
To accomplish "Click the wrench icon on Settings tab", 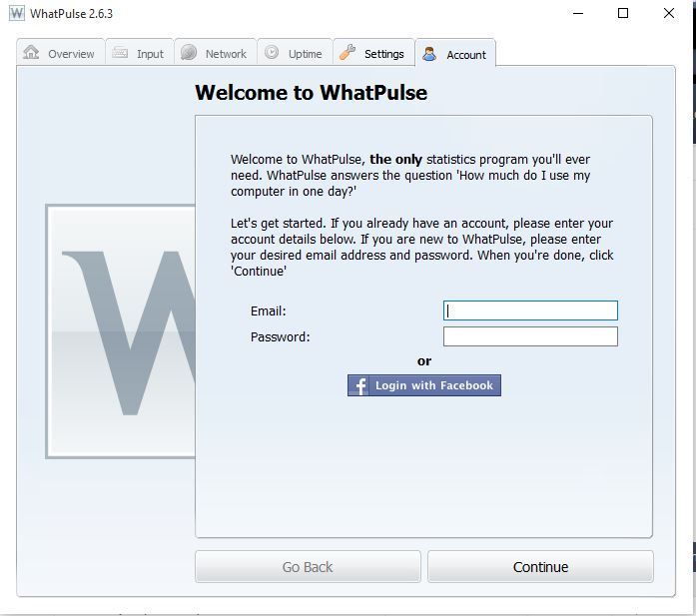I will 348,52.
